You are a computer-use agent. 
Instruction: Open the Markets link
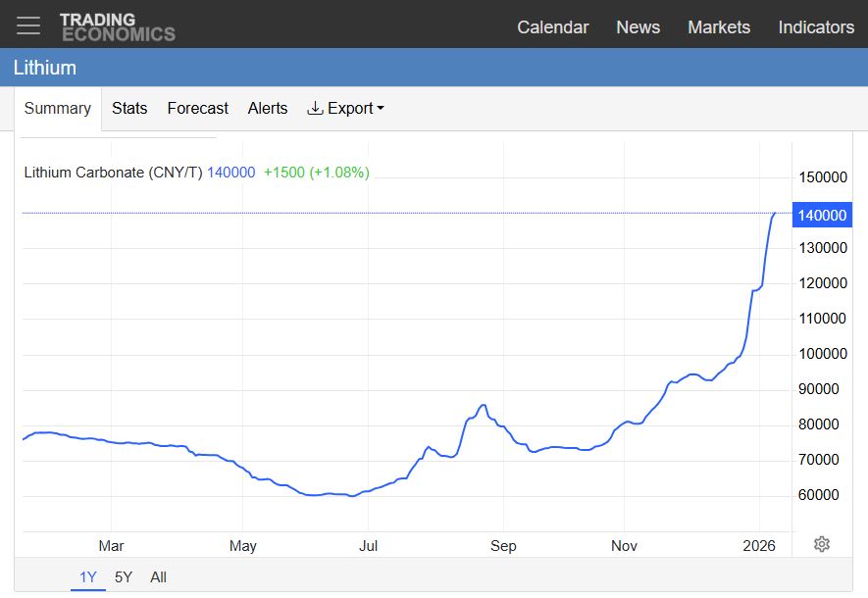pyautogui.click(x=718, y=27)
